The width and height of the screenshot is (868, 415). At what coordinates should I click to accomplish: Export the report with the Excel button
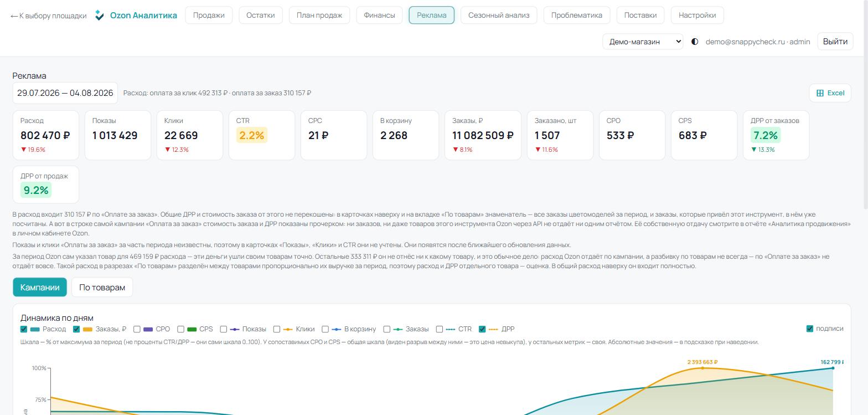pos(830,93)
